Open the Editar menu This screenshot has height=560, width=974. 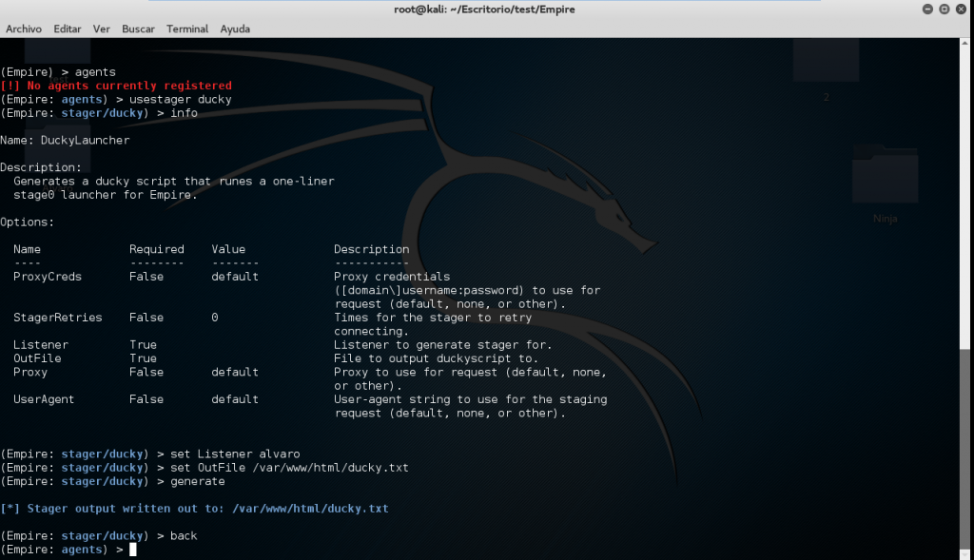[68, 29]
